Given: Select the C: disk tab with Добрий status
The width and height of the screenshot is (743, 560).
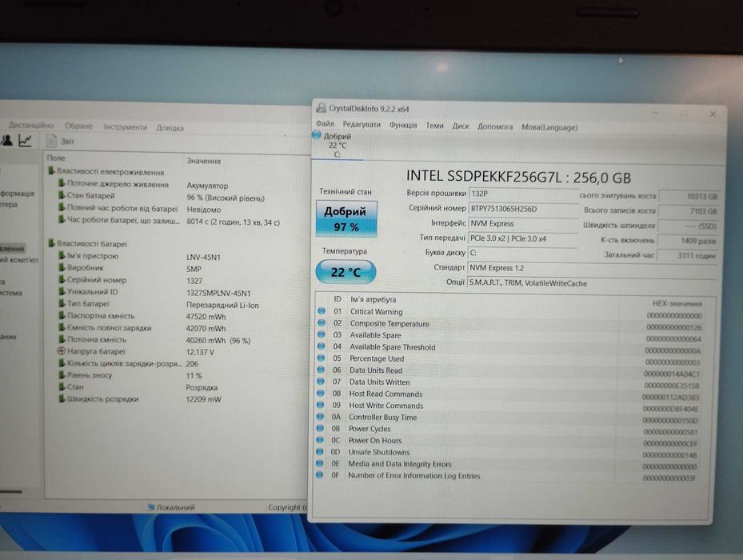Looking at the screenshot, I should coord(337,145).
